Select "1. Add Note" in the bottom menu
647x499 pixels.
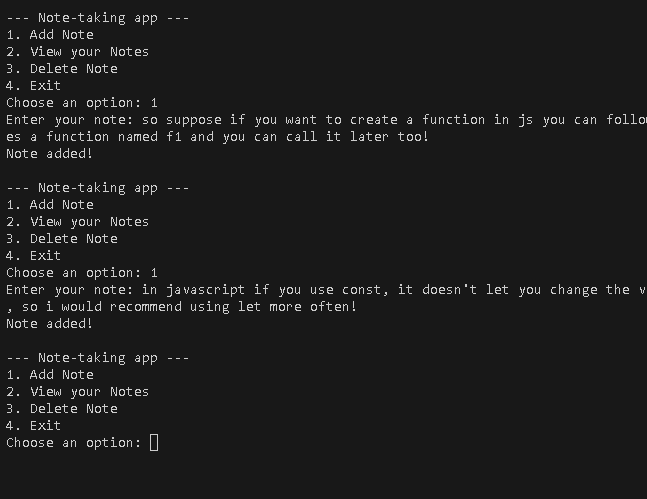(50, 374)
